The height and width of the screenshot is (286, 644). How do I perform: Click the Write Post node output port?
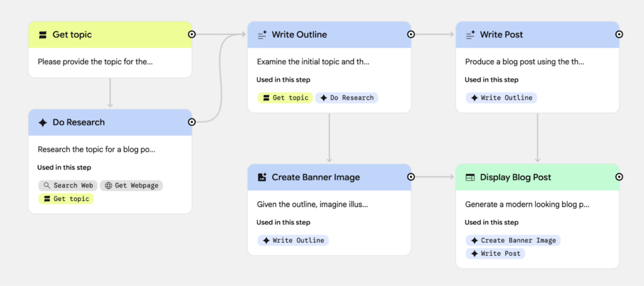coord(619,35)
